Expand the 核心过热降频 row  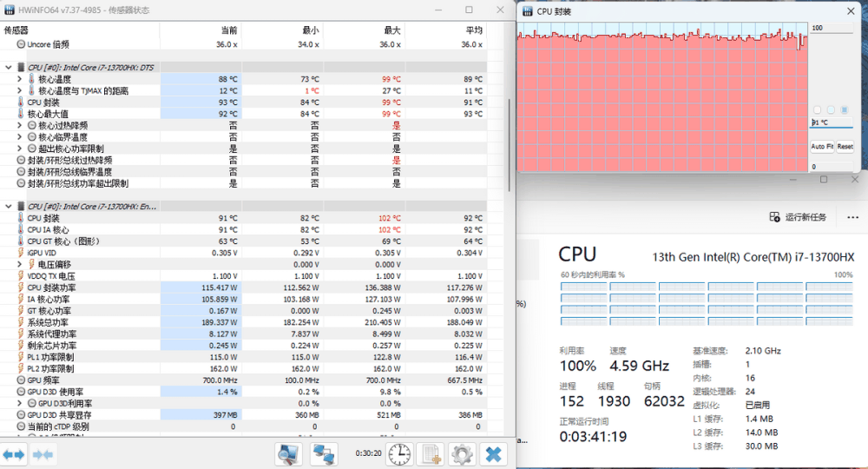click(x=19, y=125)
